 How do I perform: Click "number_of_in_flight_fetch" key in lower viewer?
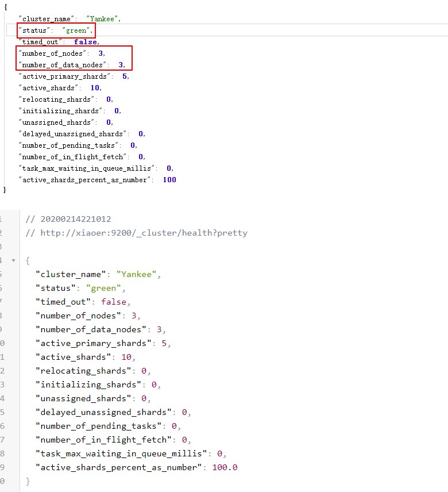pos(104,440)
